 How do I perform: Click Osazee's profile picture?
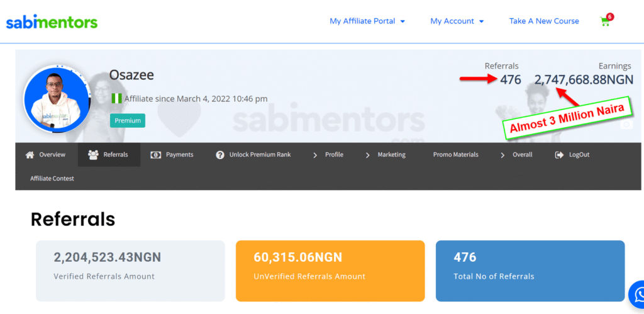(x=57, y=99)
